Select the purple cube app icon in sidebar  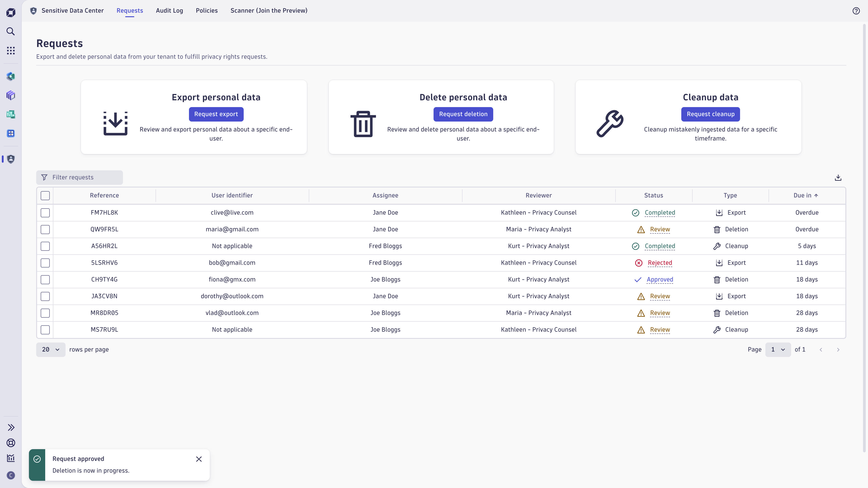(x=10, y=95)
